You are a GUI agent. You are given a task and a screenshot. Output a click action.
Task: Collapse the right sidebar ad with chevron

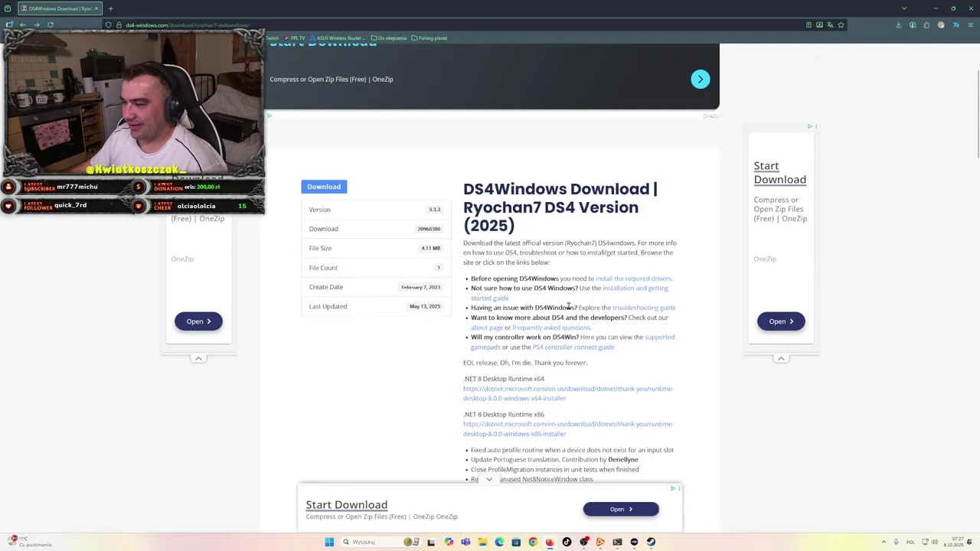(x=781, y=358)
